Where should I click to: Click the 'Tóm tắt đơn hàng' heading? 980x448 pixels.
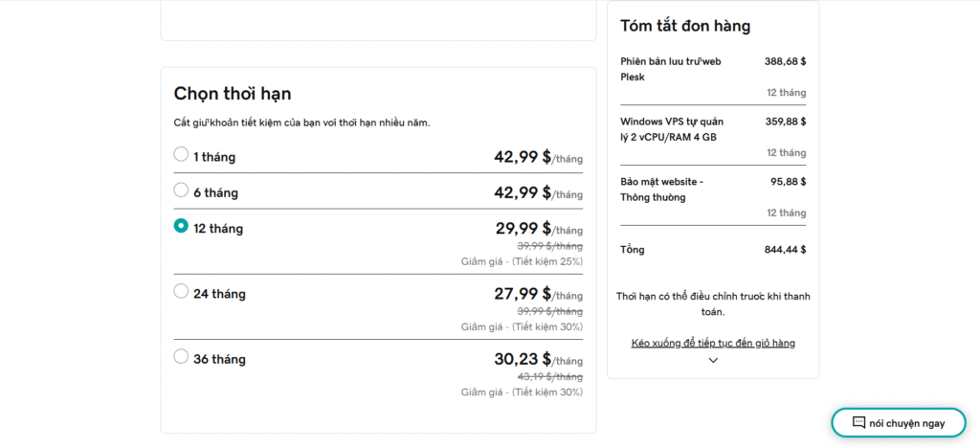pyautogui.click(x=685, y=26)
